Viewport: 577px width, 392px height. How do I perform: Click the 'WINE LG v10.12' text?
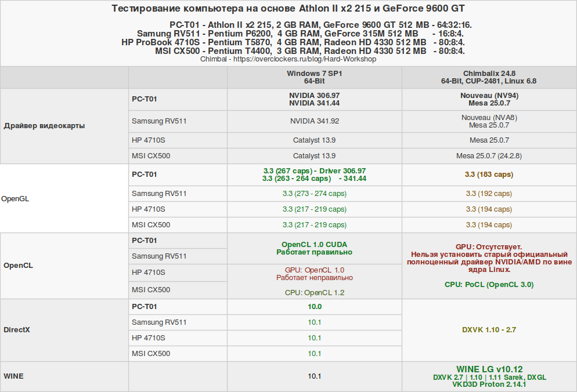click(489, 369)
